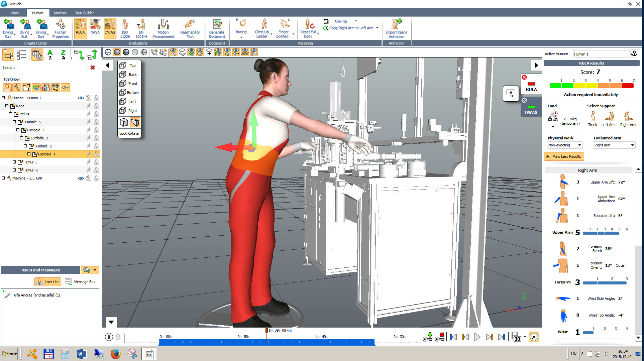This screenshot has height=361, width=644.
Task: Close the OWAS viewport overlay
Action: 524,100
